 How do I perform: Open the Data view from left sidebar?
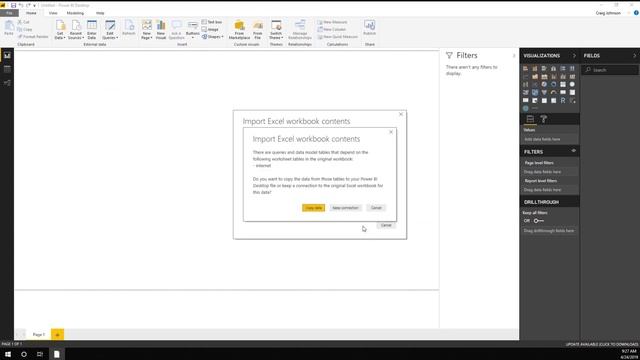(x=7, y=69)
